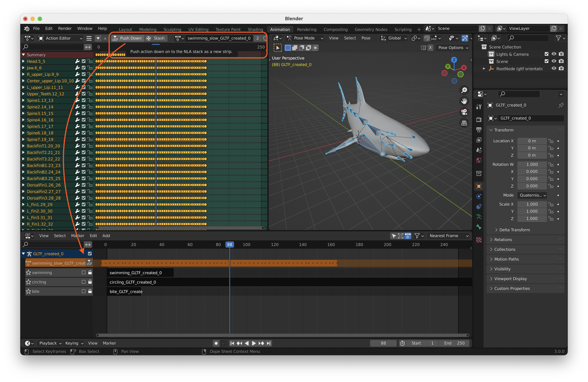Image resolution: width=588 pixels, height=382 pixels.
Task: Open the Window menu
Action: (85, 28)
